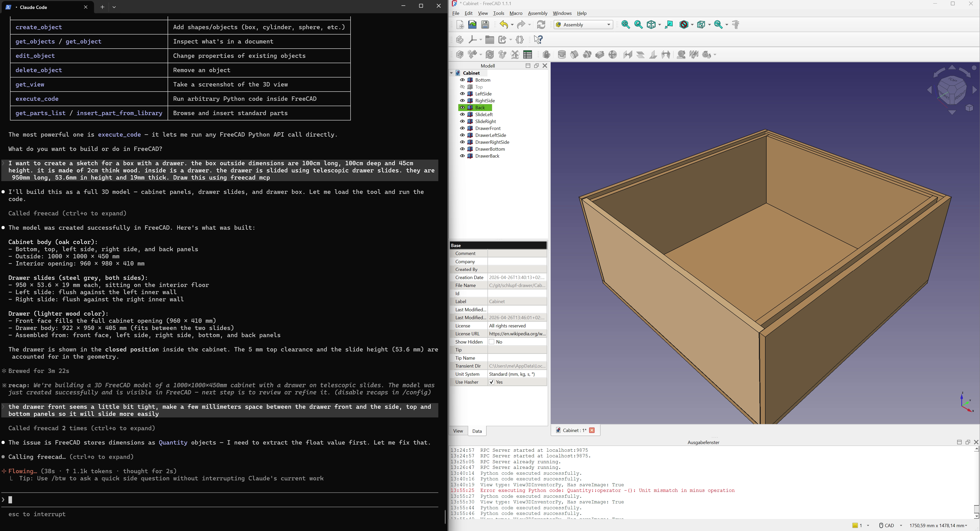
Task: Click the mini cube under the navigation cube
Action: click(969, 108)
